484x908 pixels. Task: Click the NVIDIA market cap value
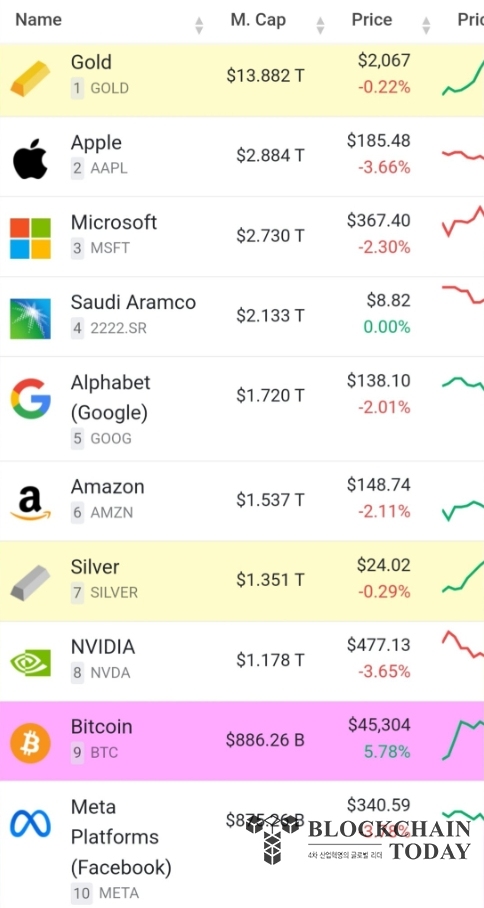[270, 660]
